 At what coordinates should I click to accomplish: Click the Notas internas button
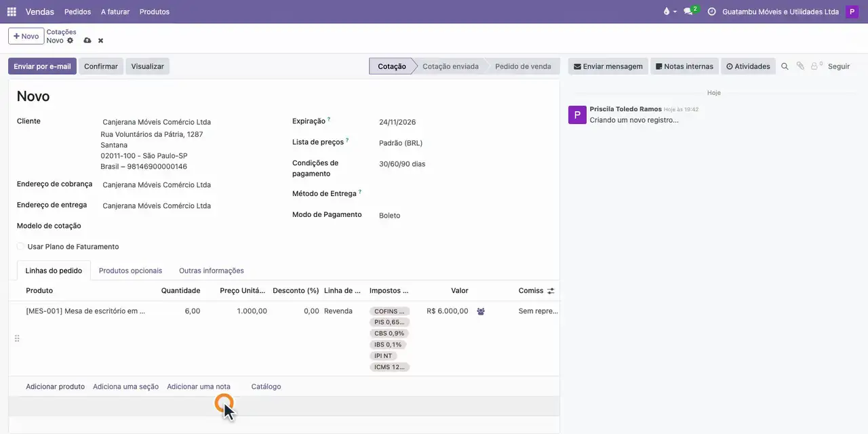click(684, 66)
